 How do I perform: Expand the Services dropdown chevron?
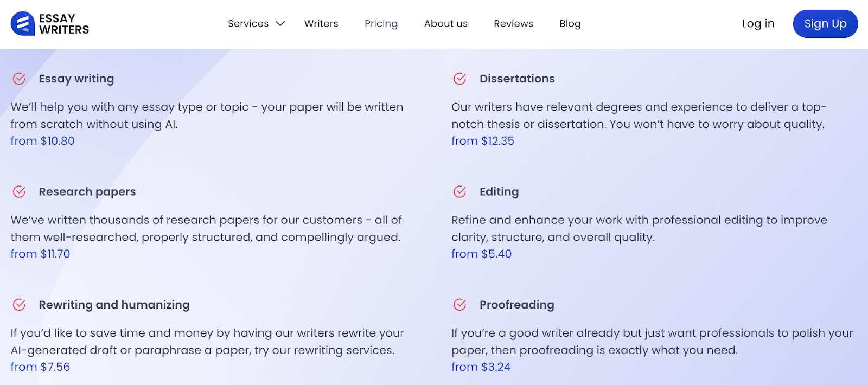pos(280,24)
